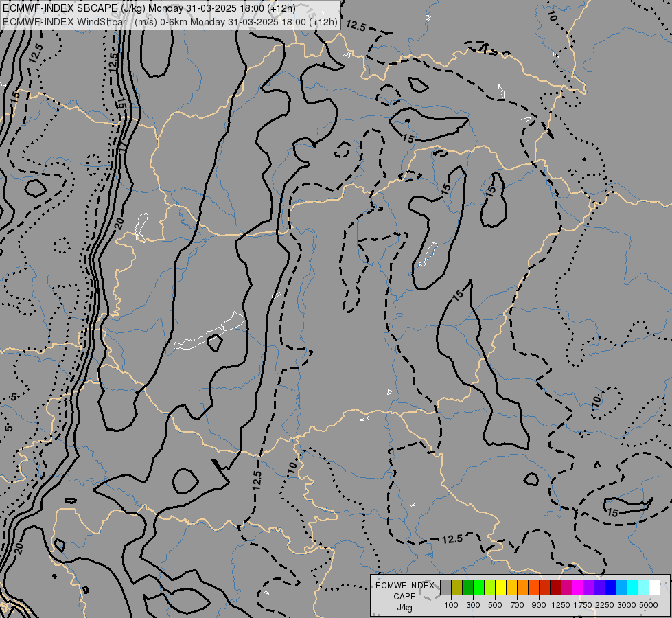Image resolution: width=672 pixels, height=618 pixels.
Task: Click the gray swatch in the CAPE legend
Action: (x=445, y=587)
